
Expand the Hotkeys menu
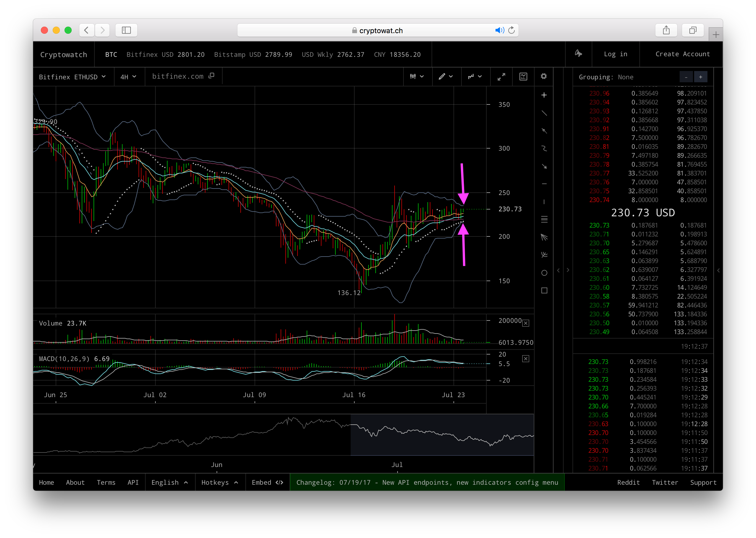coord(220,483)
